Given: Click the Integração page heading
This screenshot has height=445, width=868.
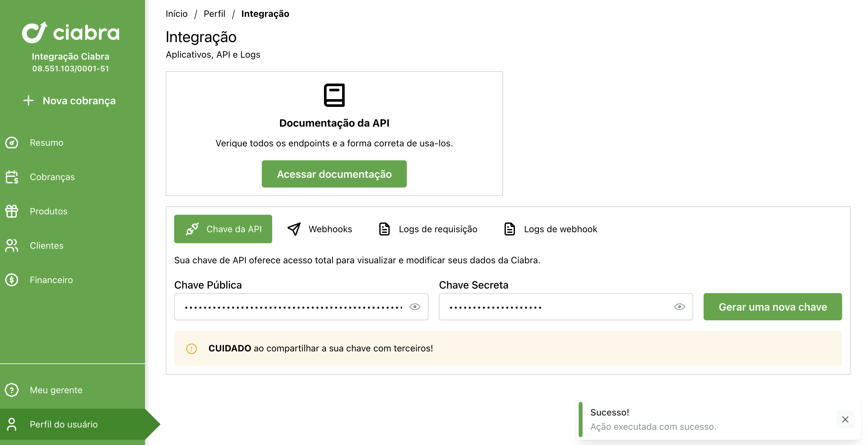Looking at the screenshot, I should pyautogui.click(x=201, y=37).
